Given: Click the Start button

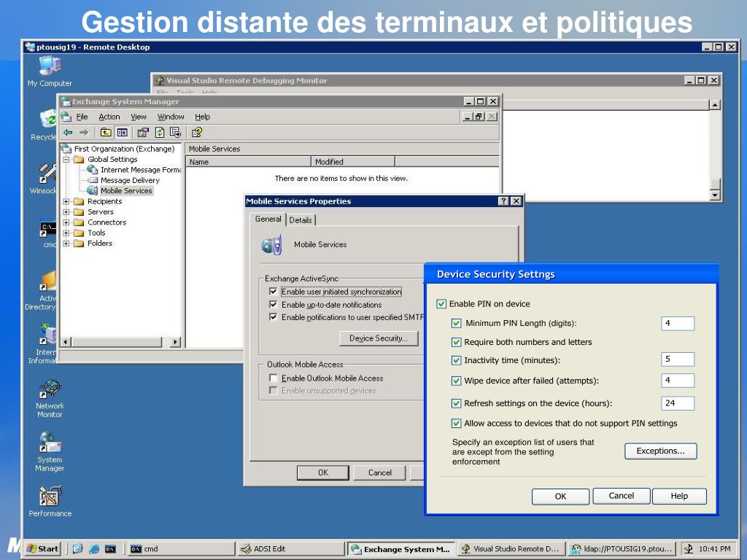Looking at the screenshot, I should click(x=43, y=548).
